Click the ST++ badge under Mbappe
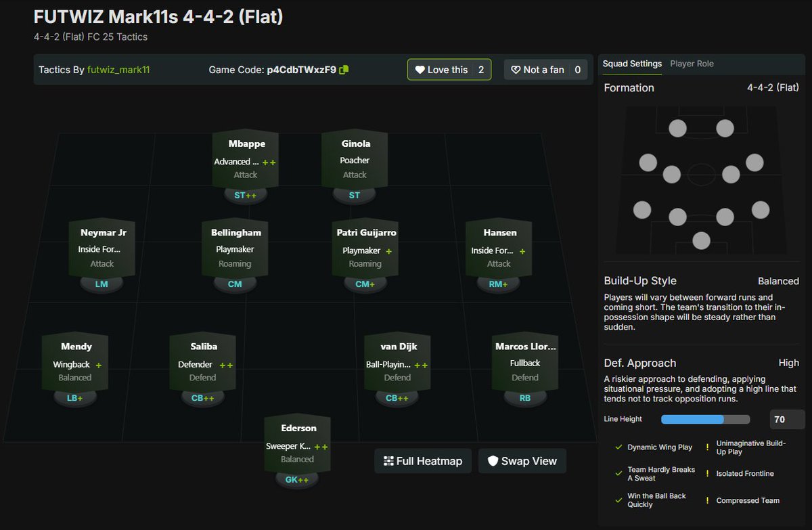This screenshot has height=530, width=812. point(245,195)
